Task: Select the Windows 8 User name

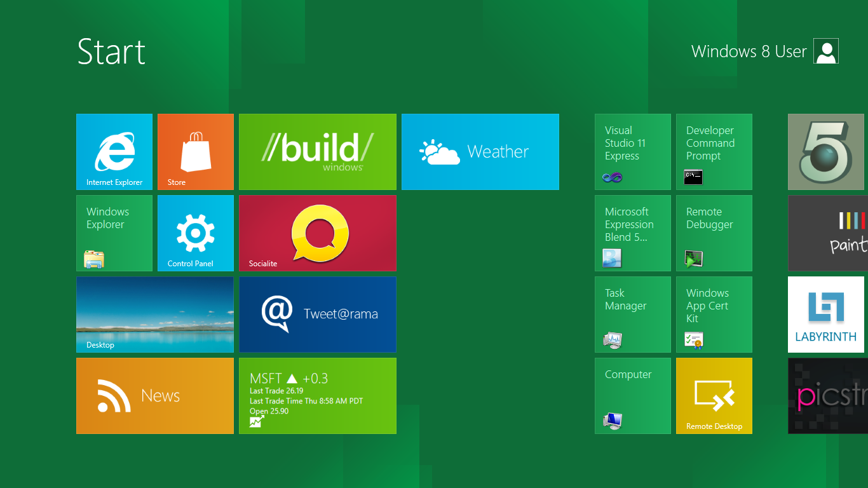Action: click(x=749, y=51)
